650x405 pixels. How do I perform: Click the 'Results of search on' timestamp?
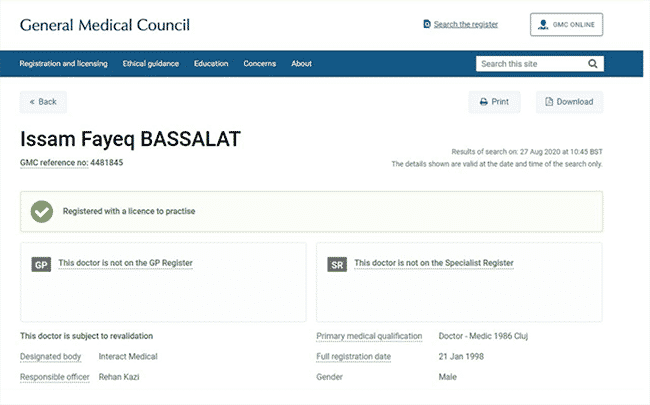(x=527, y=152)
